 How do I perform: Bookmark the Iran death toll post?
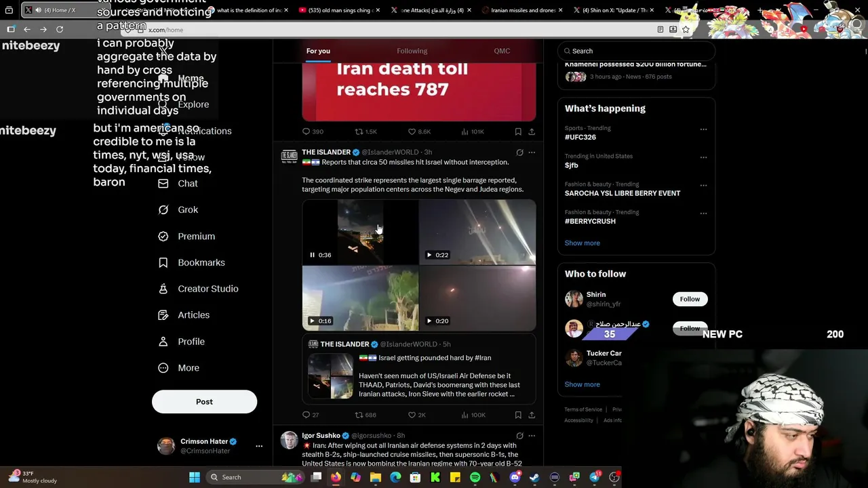point(518,131)
